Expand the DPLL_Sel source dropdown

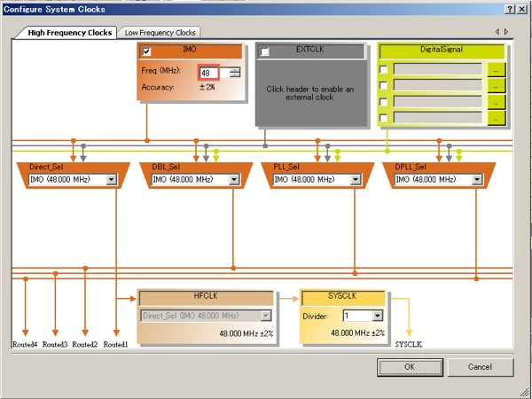[476, 180]
